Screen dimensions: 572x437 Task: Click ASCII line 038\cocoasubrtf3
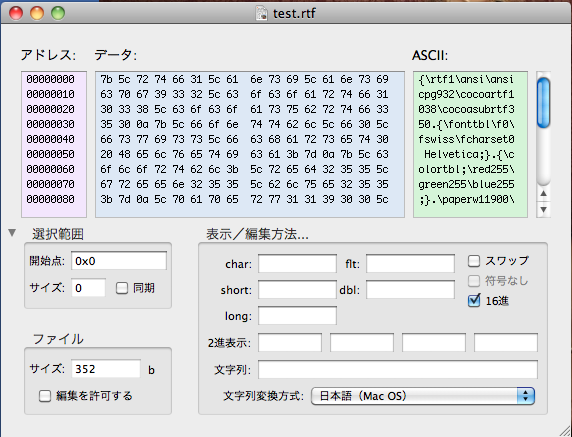tap(466, 109)
